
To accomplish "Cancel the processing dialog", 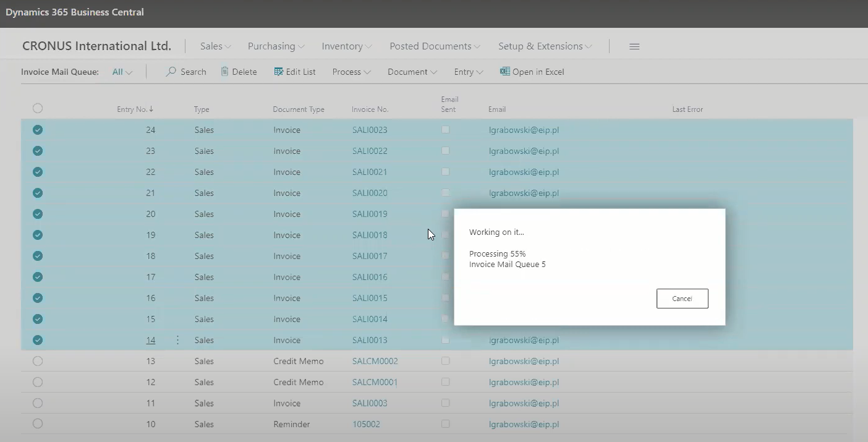I will [683, 299].
